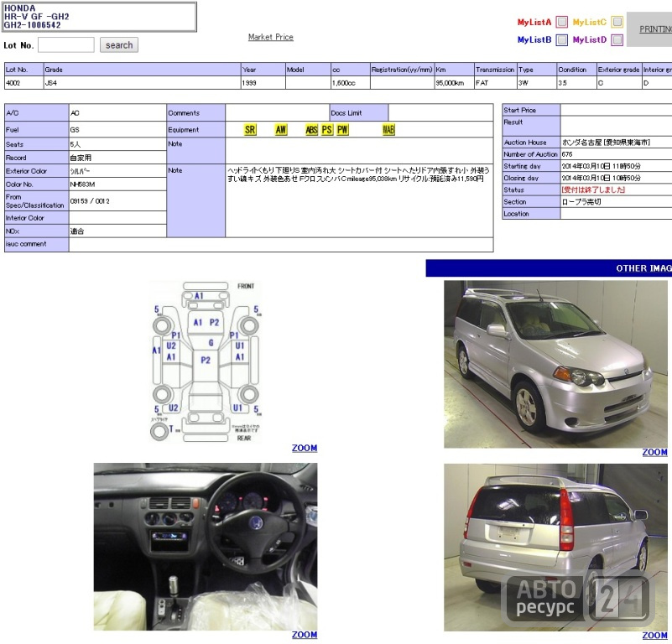The height and width of the screenshot is (644, 672).
Task: Click the AW alloy wheels equipment icon
Action: tap(281, 130)
